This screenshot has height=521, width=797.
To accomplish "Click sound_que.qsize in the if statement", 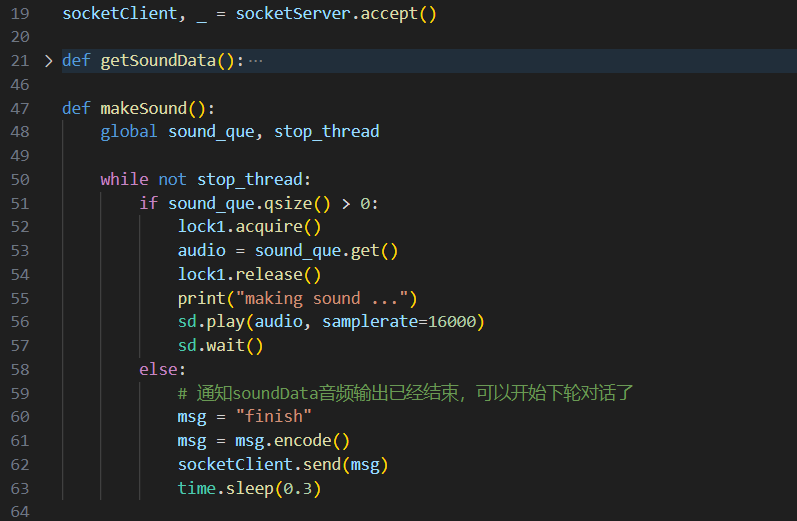I will [x=249, y=204].
